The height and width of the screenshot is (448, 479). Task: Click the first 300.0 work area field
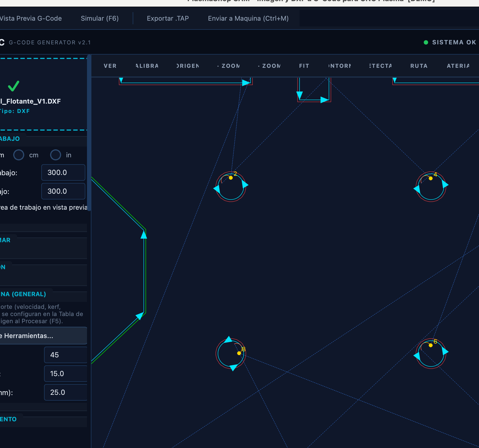click(63, 172)
